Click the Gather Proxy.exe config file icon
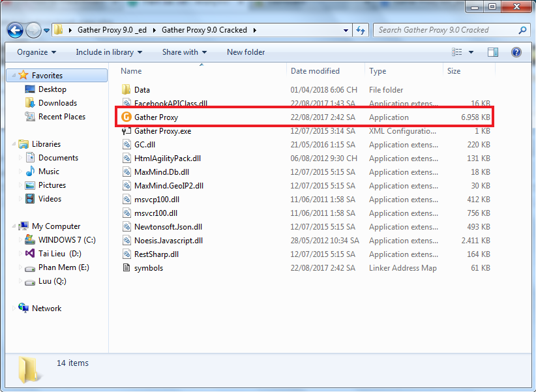 point(127,130)
